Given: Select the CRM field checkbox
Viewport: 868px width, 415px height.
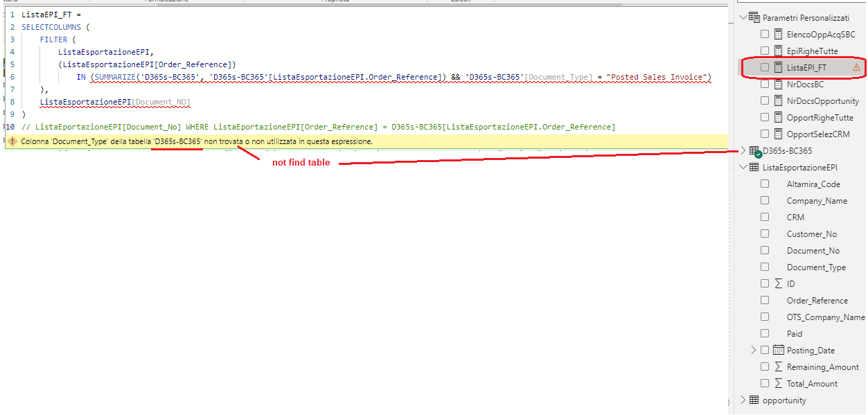Looking at the screenshot, I should tap(765, 217).
